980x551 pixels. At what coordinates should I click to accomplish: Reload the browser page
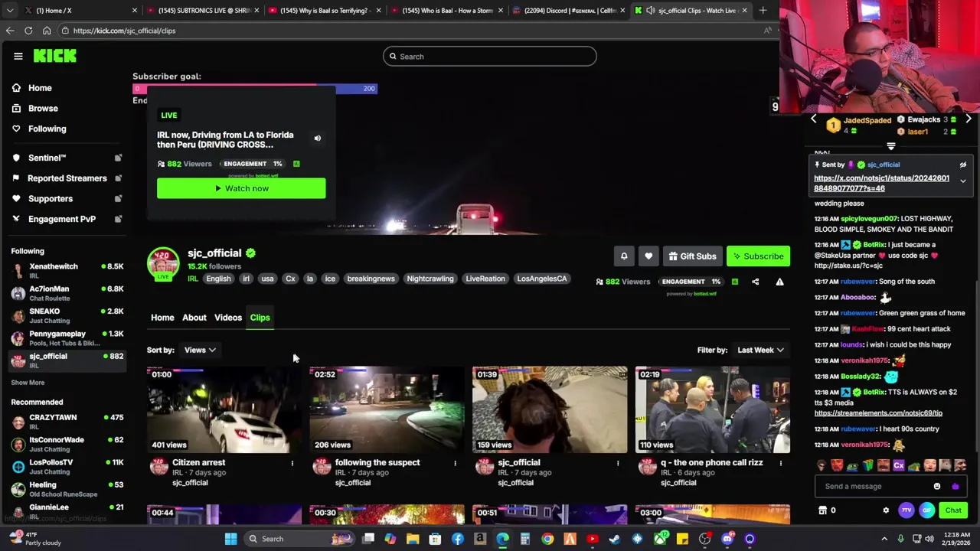point(28,31)
